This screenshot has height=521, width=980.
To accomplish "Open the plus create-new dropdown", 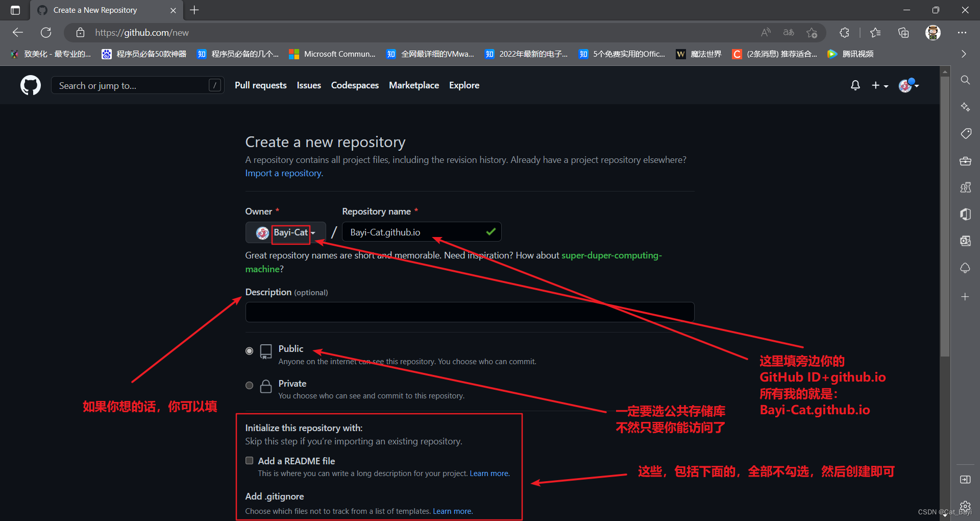I will (x=879, y=85).
